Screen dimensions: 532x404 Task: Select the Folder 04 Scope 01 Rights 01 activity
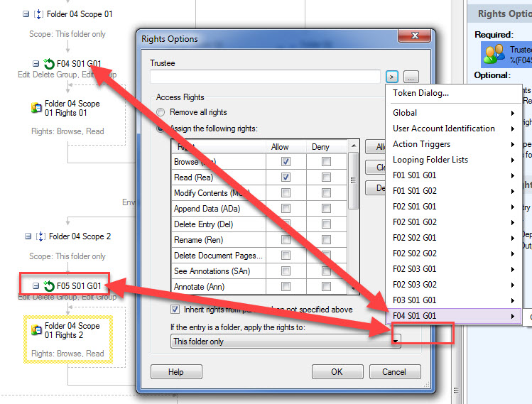[x=68, y=117]
